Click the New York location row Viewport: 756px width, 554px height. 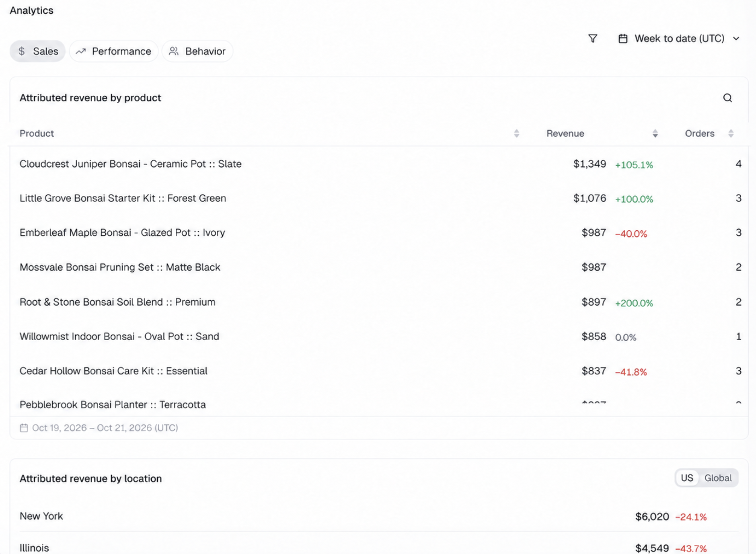click(x=379, y=516)
